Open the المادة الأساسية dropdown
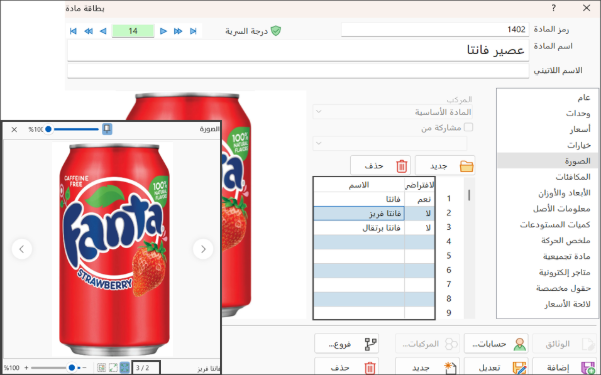 point(392,112)
